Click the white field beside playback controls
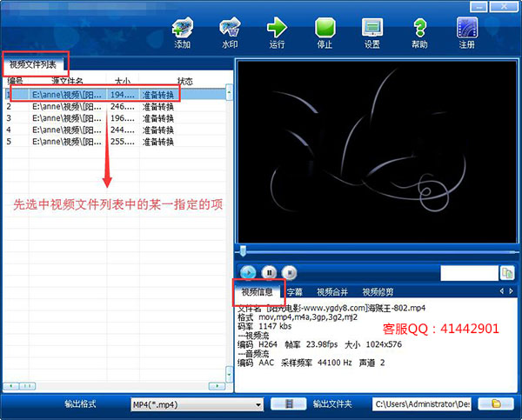 (470, 273)
